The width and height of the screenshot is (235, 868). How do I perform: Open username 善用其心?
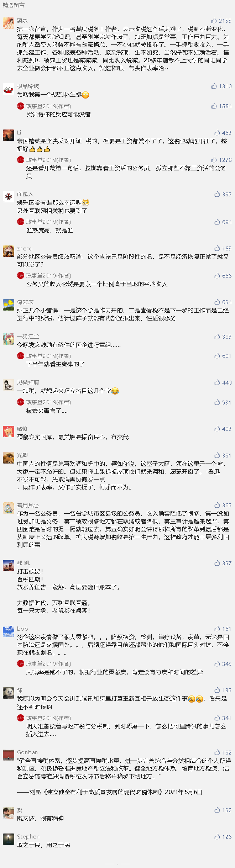[28, 505]
